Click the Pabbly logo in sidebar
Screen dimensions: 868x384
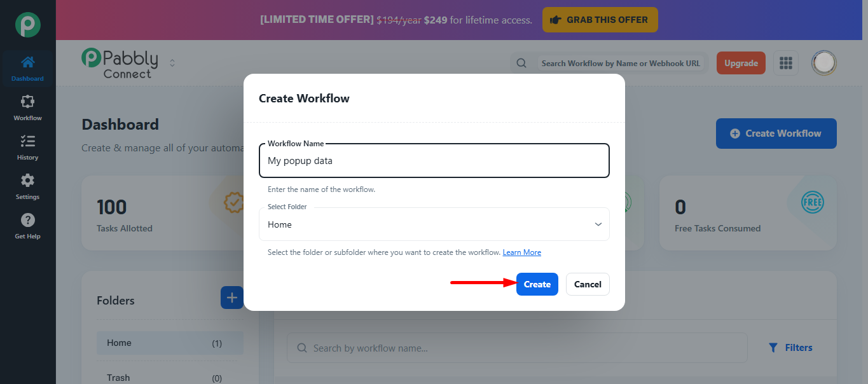[x=28, y=24]
